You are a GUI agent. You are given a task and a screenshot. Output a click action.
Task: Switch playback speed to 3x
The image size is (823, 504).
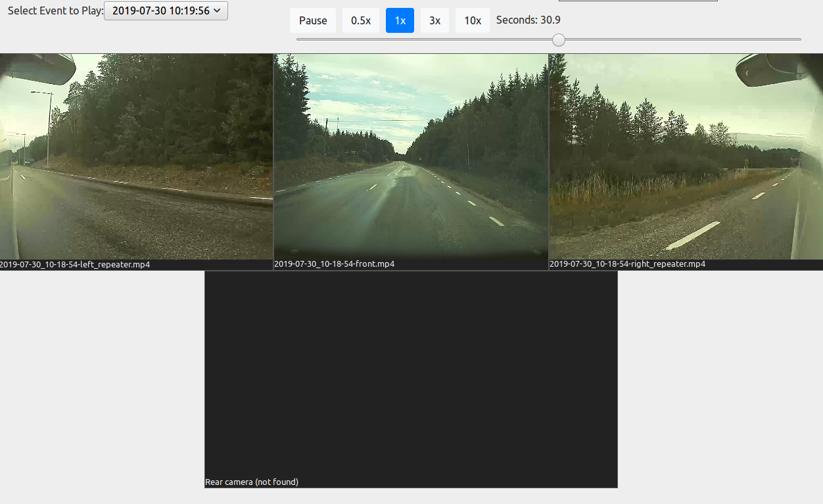pos(435,20)
